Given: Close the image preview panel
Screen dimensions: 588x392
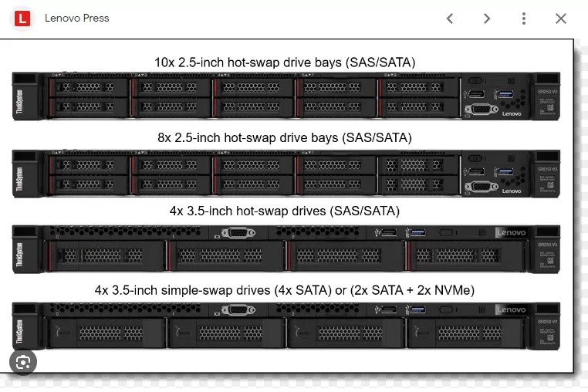Looking at the screenshot, I should [x=561, y=19].
